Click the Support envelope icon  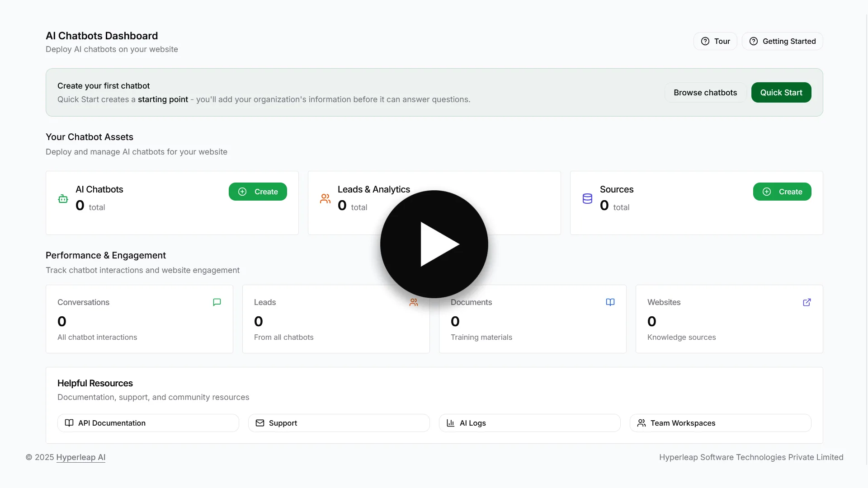point(260,423)
